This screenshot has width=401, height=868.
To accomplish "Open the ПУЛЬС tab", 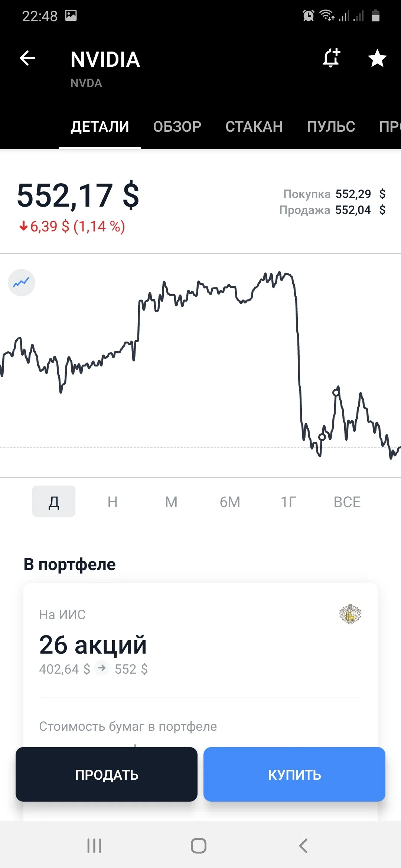I will pyautogui.click(x=331, y=126).
